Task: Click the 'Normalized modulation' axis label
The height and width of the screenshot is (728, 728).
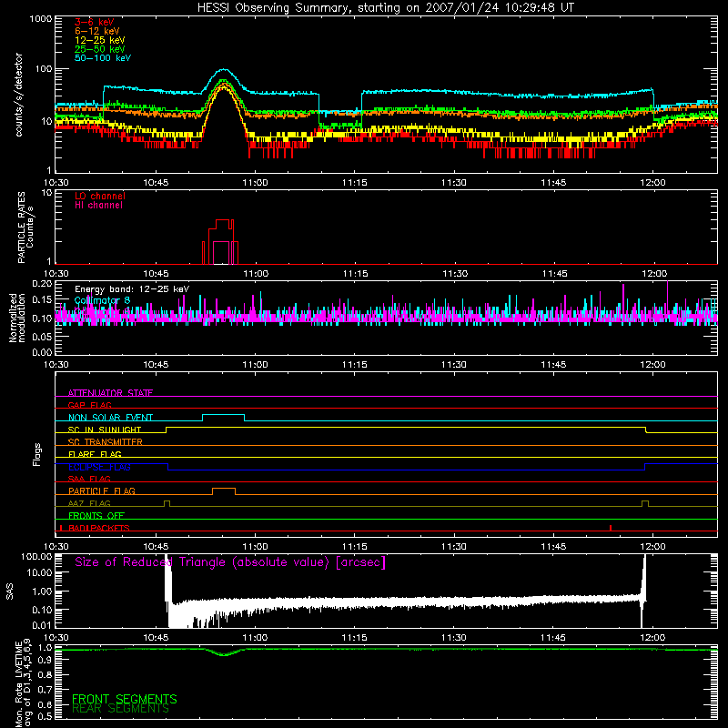Action: tap(17, 318)
